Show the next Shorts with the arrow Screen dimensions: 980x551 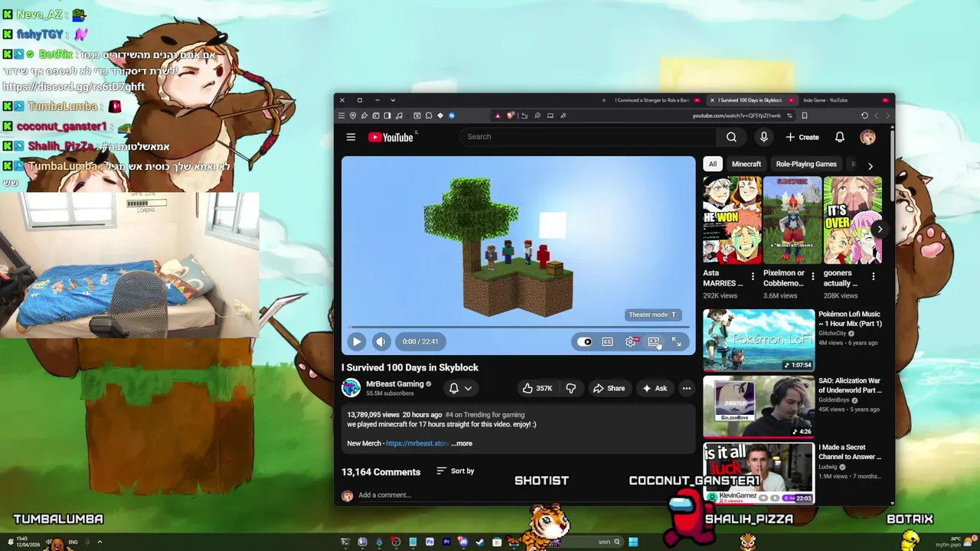880,229
